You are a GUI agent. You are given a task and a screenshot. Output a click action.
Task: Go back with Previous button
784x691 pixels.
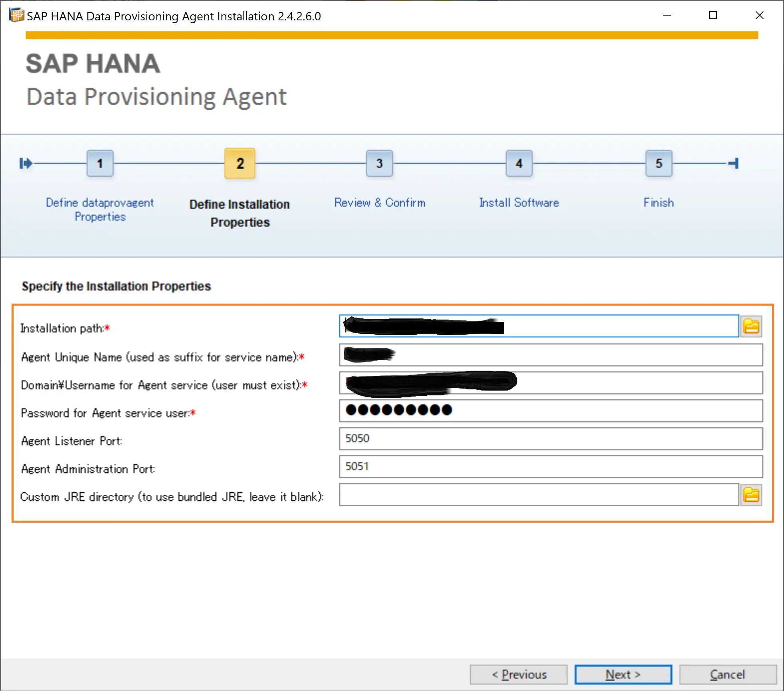tap(519, 674)
